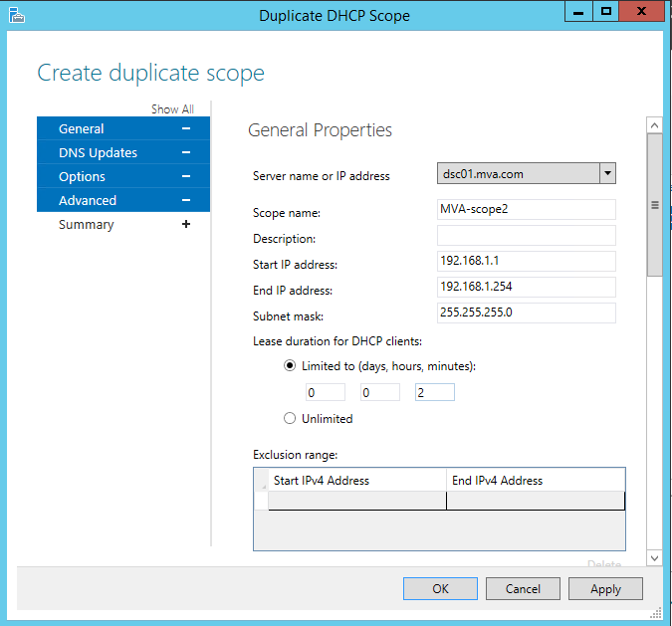
Task: Open the server name dropdown arrow
Action: tap(607, 173)
